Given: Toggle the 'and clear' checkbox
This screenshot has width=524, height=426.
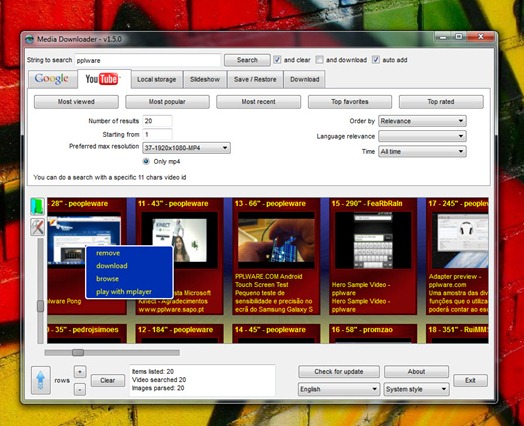Looking at the screenshot, I should coord(277,60).
